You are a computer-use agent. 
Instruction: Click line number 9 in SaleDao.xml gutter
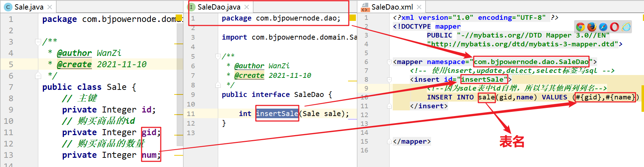[x=366, y=88]
